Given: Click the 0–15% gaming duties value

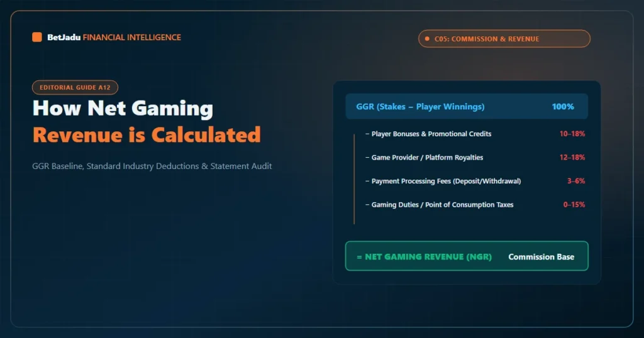Looking at the screenshot, I should coord(574,205).
